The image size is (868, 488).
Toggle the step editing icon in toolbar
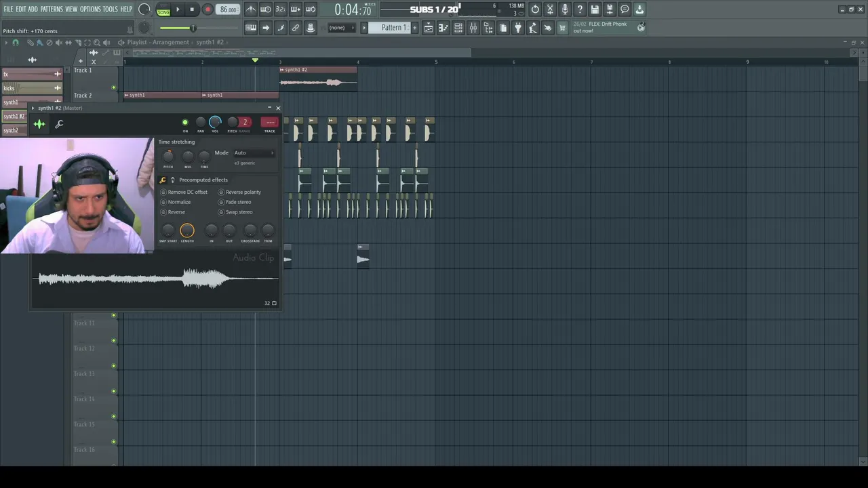281,28
